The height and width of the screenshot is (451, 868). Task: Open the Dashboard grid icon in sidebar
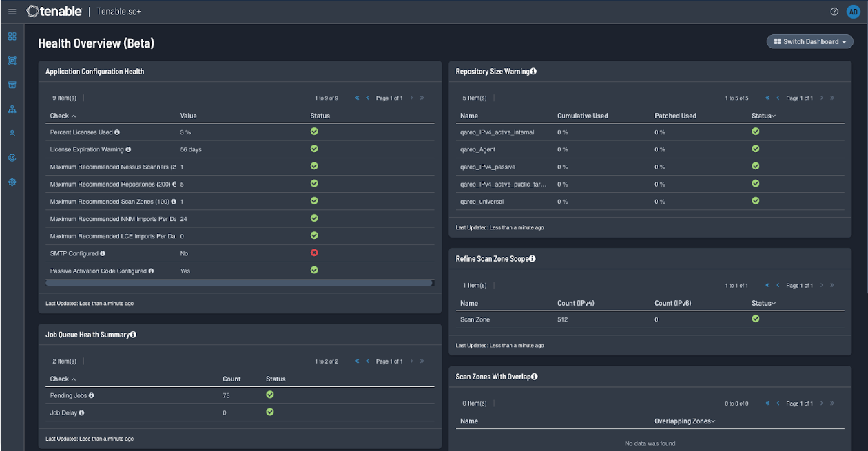[12, 36]
